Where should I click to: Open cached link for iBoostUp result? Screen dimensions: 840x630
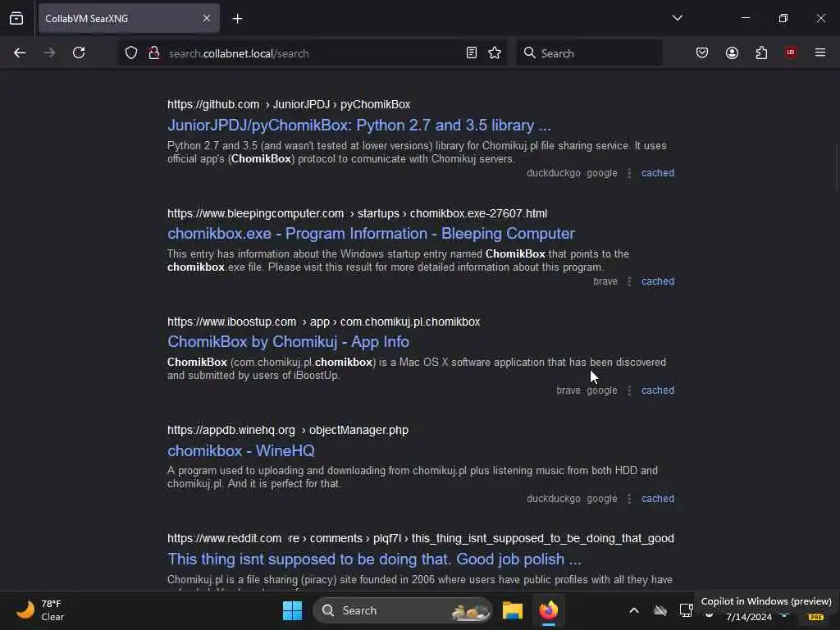(x=658, y=390)
